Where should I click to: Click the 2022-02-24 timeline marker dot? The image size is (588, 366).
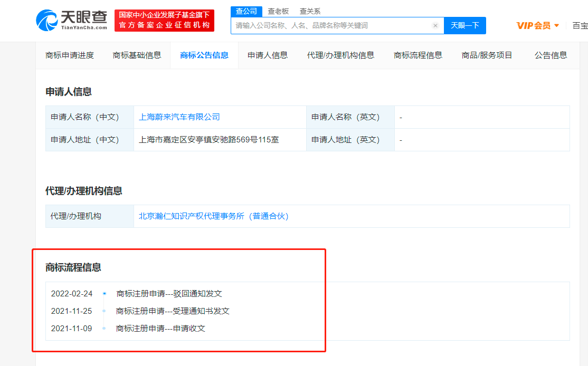[x=105, y=294]
